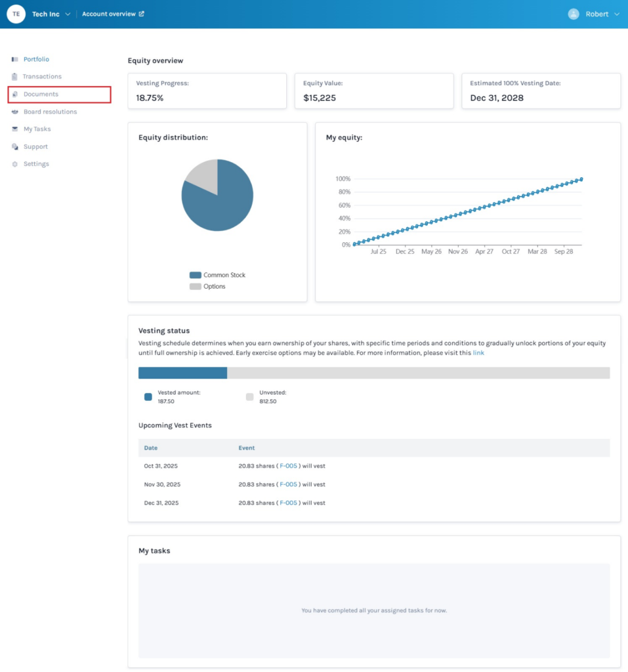
Task: Click the blue vested portion of progress bar
Action: click(182, 373)
